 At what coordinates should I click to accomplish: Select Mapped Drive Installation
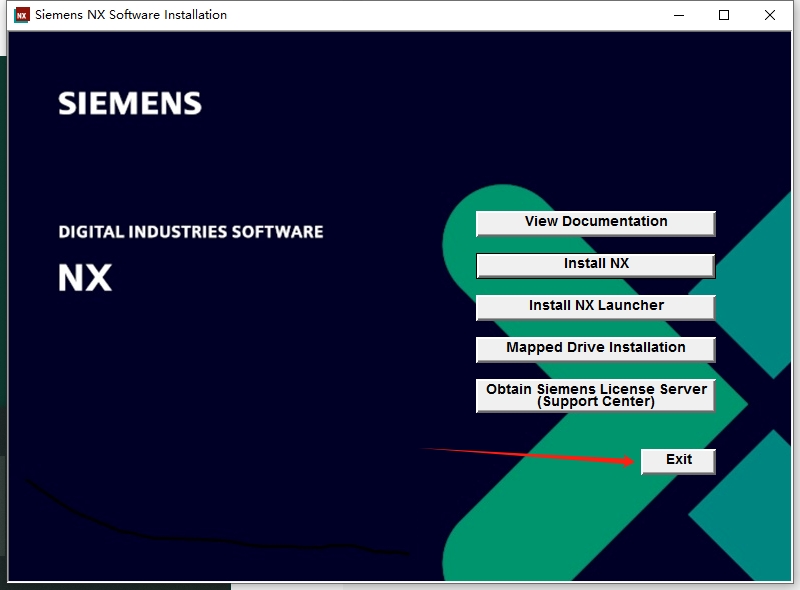[x=595, y=348]
